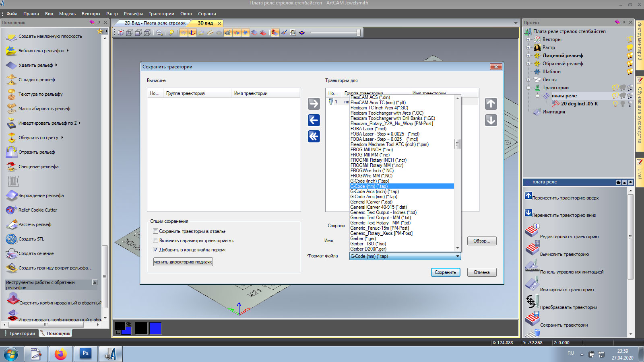Open Relief Cookie Cutter tool

coord(32,210)
